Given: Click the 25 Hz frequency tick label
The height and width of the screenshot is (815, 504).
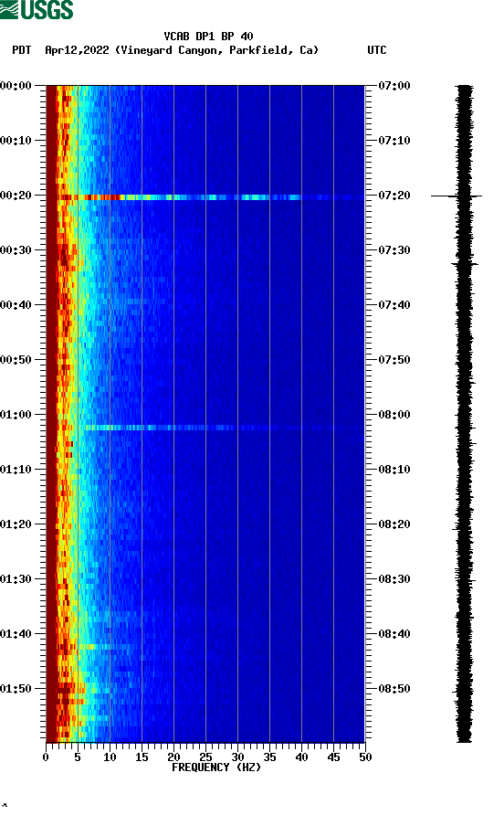Looking at the screenshot, I should 205,757.
